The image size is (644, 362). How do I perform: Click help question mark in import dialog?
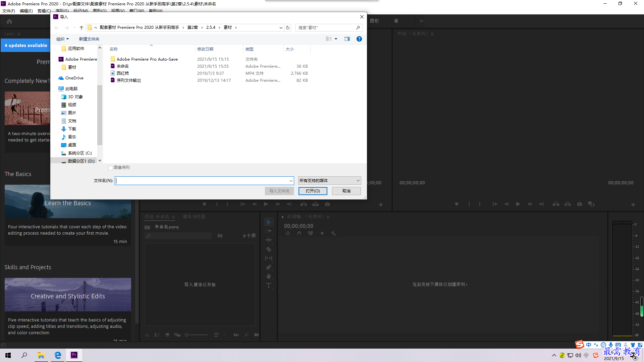pos(359,39)
